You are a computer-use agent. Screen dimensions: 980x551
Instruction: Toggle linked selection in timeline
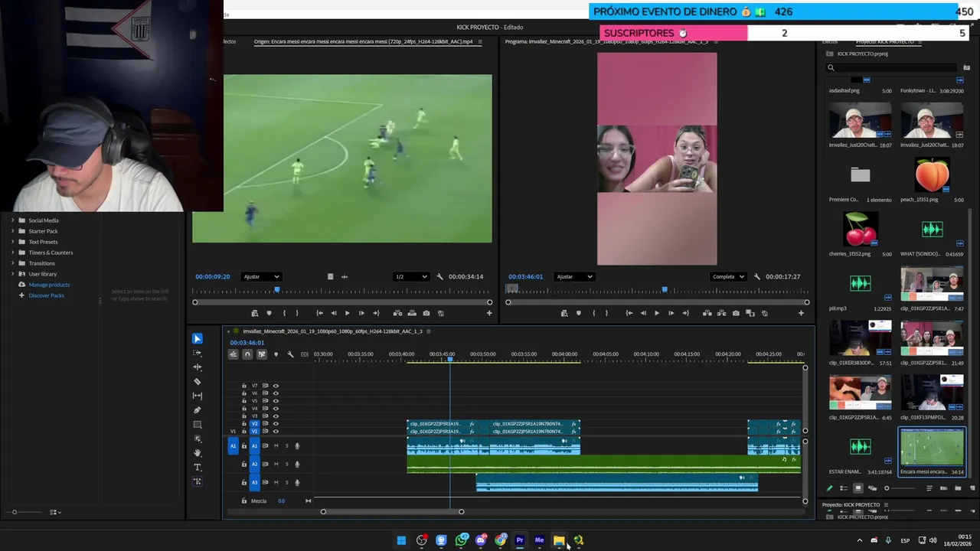tap(261, 354)
